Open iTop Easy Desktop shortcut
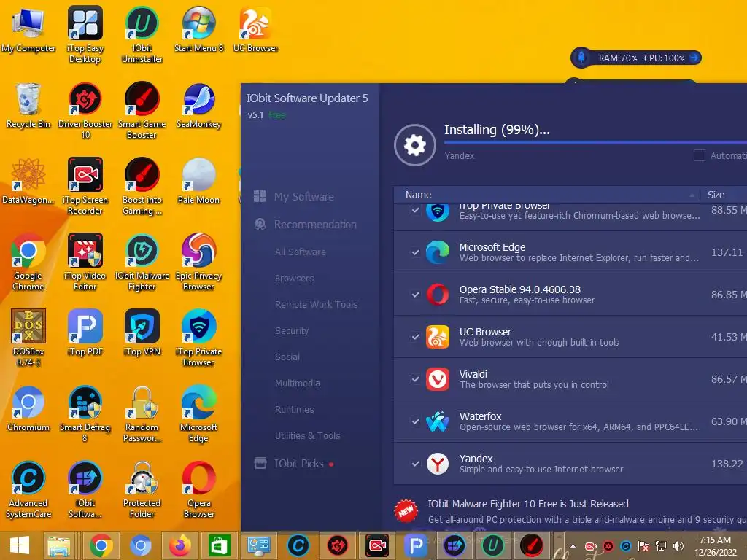747x560 pixels. tap(85, 34)
